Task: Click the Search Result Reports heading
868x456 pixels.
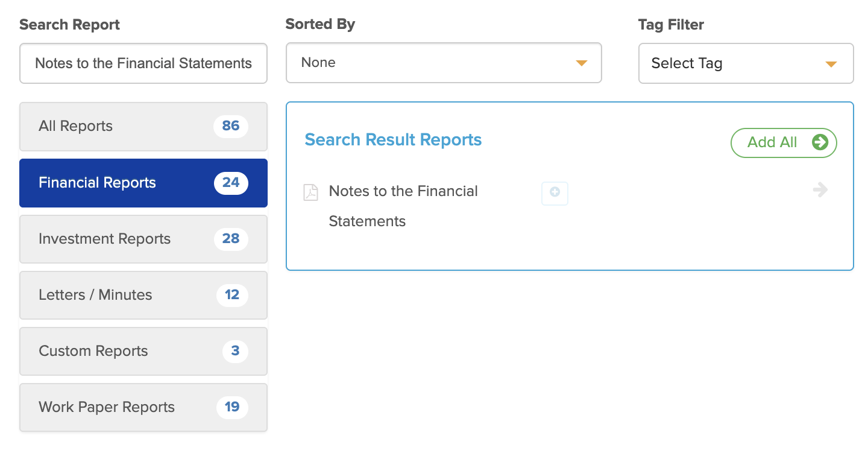Action: tap(393, 140)
